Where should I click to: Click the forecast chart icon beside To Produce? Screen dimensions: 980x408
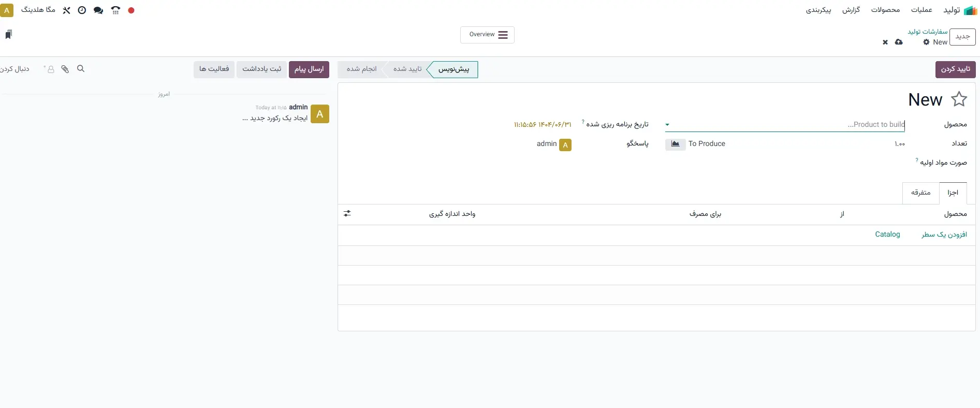point(675,144)
